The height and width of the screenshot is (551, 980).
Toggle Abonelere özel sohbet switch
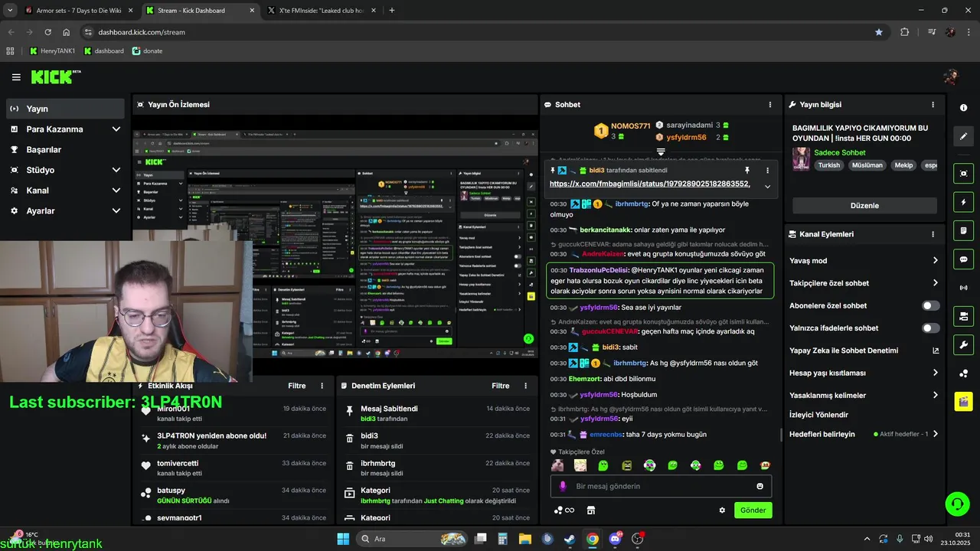930,305
